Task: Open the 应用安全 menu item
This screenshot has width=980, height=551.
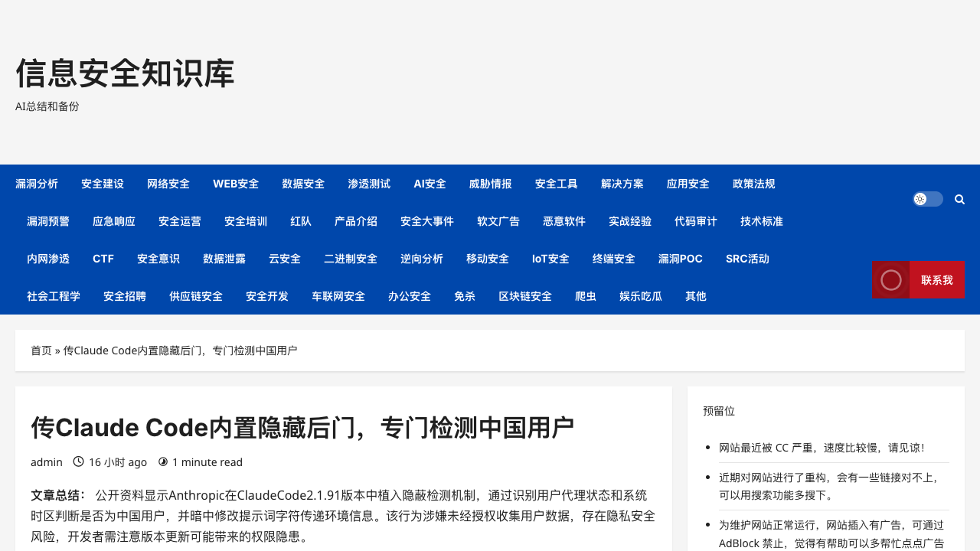Action: point(688,184)
